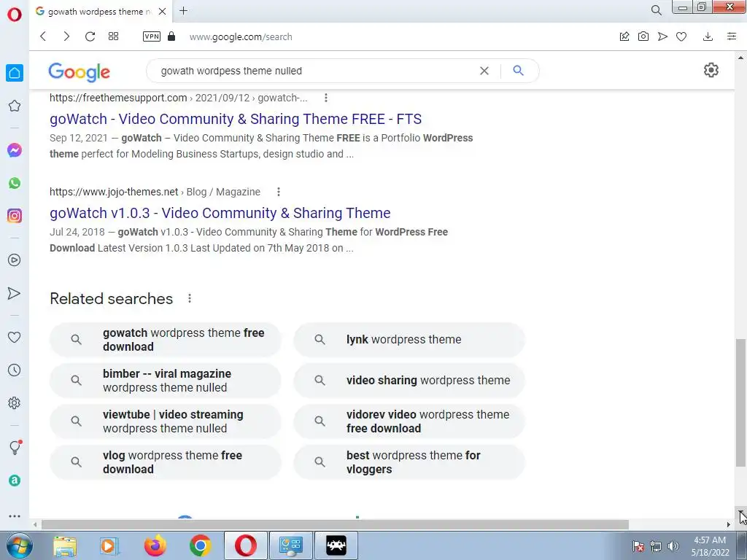747x560 pixels.
Task: Click the Google search text field
Action: click(314, 71)
